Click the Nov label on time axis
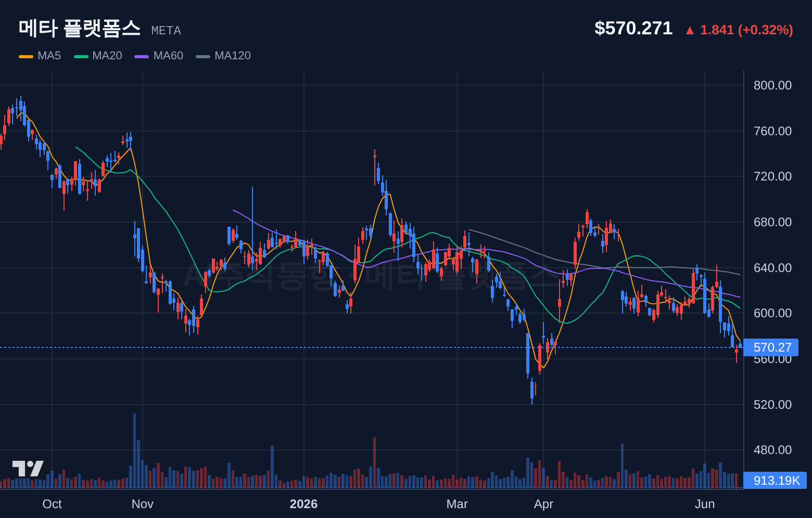Viewport: 812px width, 518px height. tap(143, 504)
